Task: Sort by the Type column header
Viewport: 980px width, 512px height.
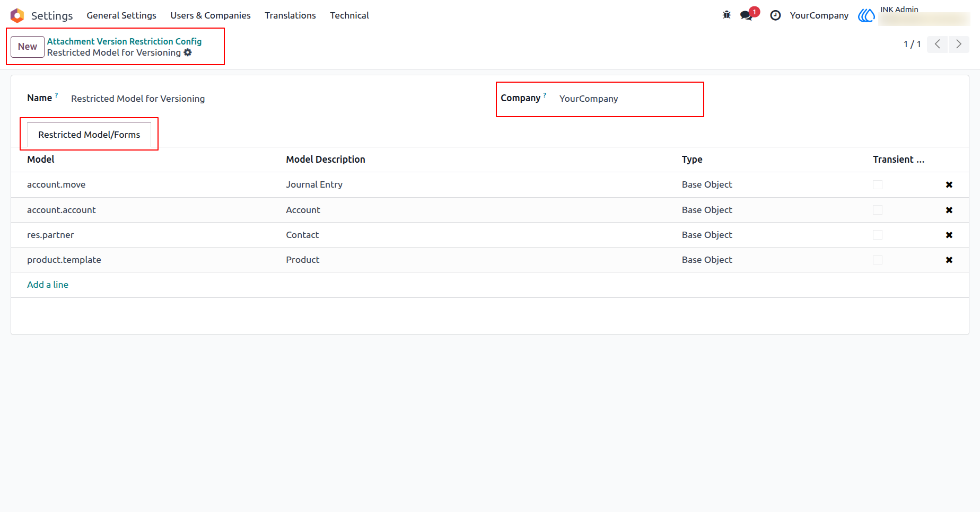Action: click(x=692, y=160)
